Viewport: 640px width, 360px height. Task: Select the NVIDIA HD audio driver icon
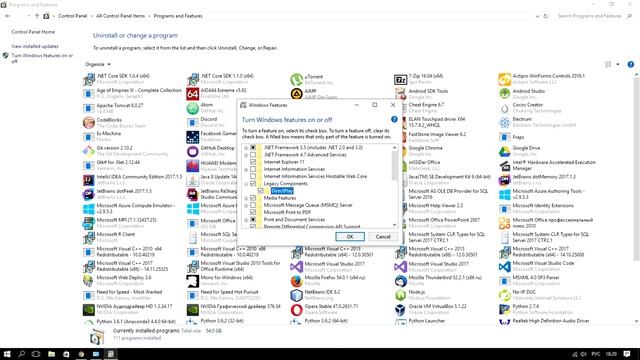click(89, 309)
